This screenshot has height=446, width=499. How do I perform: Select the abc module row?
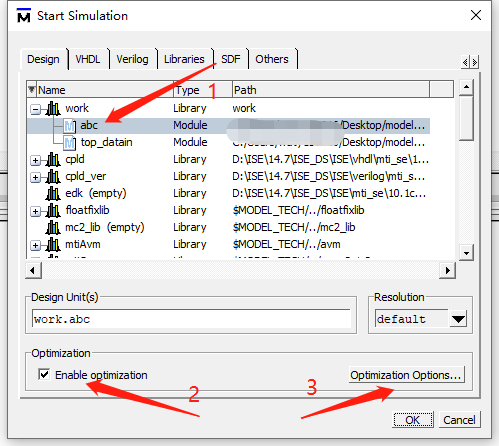click(x=228, y=126)
